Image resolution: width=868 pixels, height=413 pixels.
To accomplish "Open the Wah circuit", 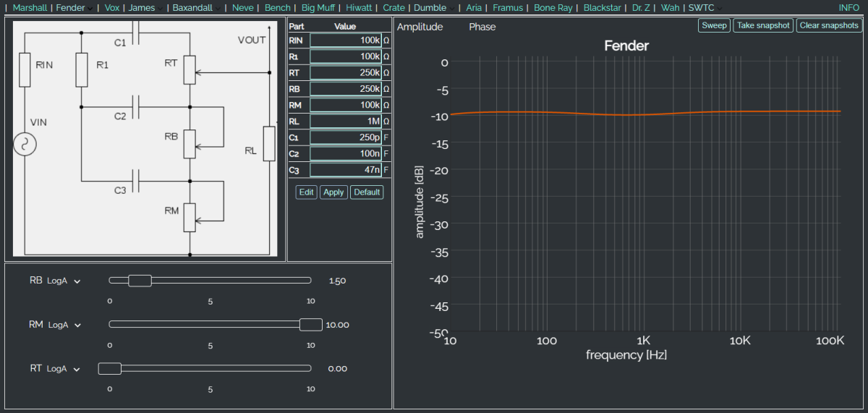I will (670, 8).
